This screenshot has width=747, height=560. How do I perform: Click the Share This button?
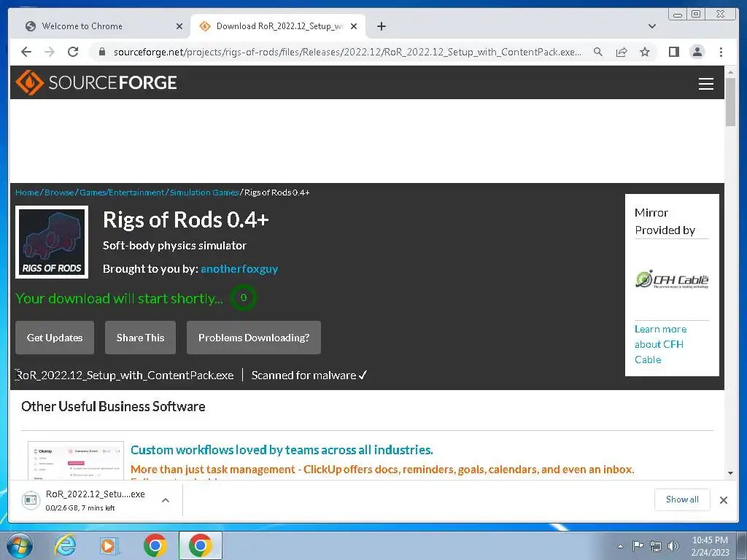tap(140, 338)
